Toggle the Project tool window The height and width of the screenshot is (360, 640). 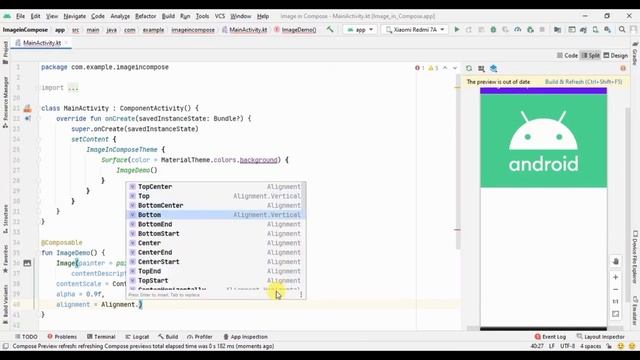tap(5, 52)
